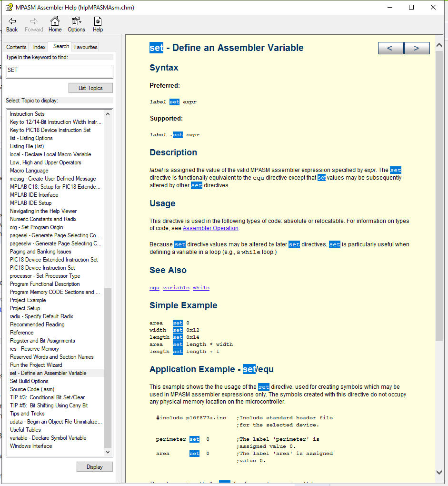The width and height of the screenshot is (448, 486).
Task: Select 'Key to PIC18 Device Instruction Set'
Action: coord(50,130)
